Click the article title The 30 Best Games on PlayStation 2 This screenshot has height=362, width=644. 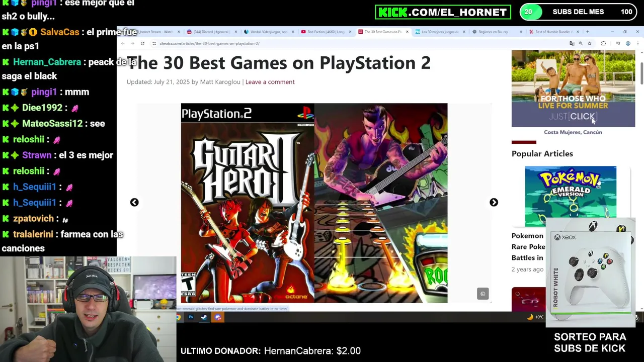pos(279,63)
